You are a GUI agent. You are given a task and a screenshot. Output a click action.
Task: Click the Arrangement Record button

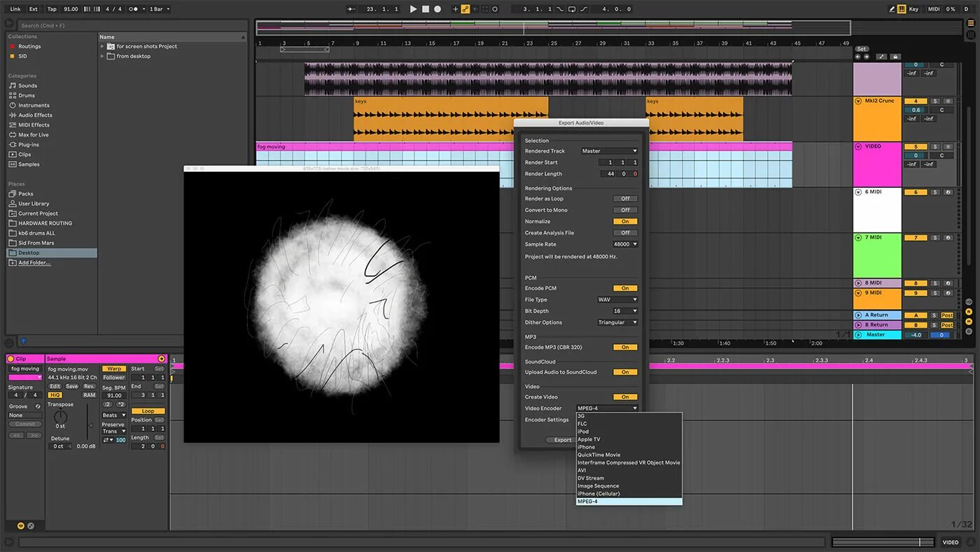point(437,9)
